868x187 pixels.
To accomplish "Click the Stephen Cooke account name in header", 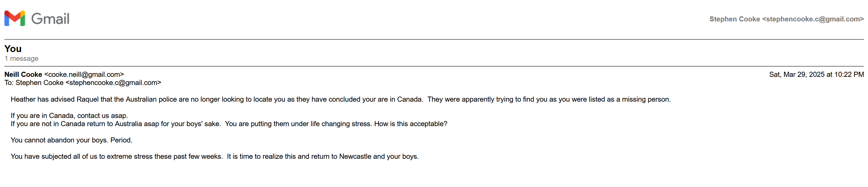I will [734, 19].
